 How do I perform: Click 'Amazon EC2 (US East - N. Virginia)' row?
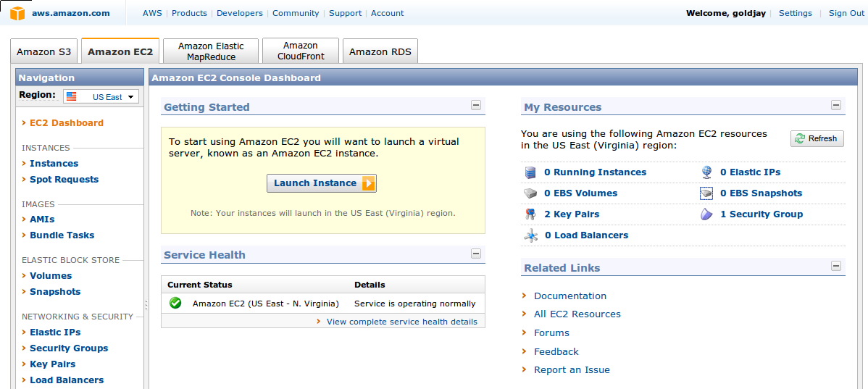[x=322, y=304]
